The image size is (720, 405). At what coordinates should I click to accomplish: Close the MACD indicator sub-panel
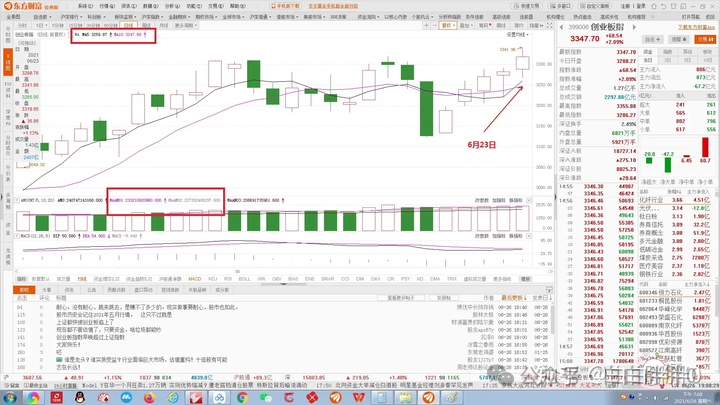[x=529, y=236]
